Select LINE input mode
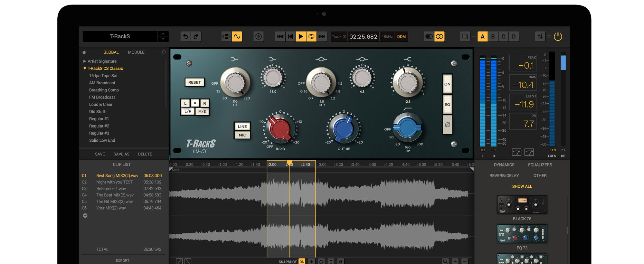Viewport: 644px width, 264px height. 242,127
